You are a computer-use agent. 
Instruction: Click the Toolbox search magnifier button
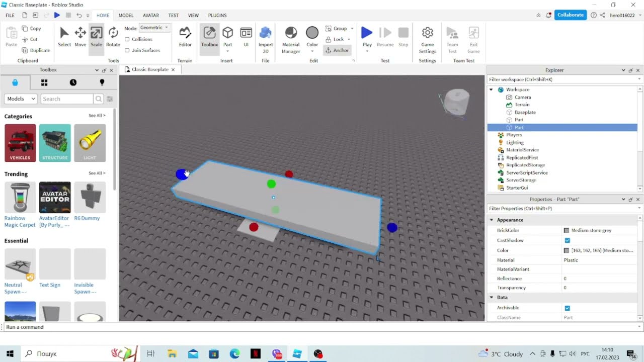pyautogui.click(x=99, y=99)
